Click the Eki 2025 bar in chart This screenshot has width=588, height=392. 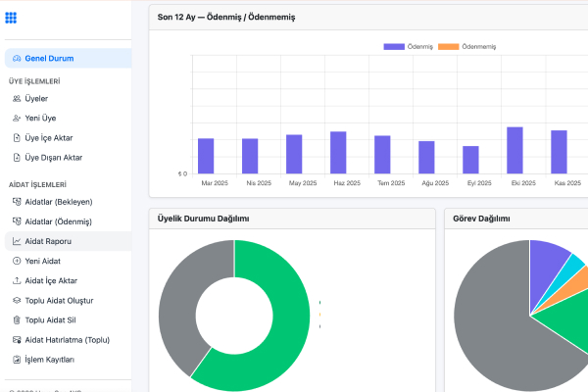pos(514,150)
